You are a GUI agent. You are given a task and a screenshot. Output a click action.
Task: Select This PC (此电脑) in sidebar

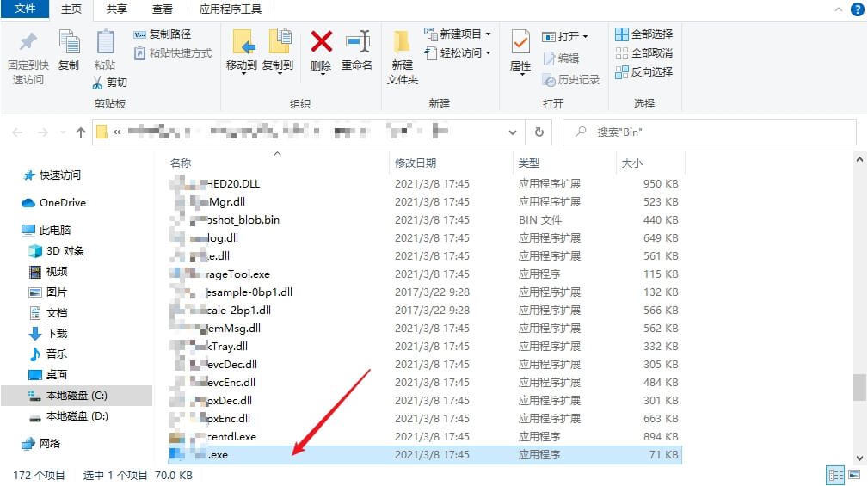click(x=46, y=230)
